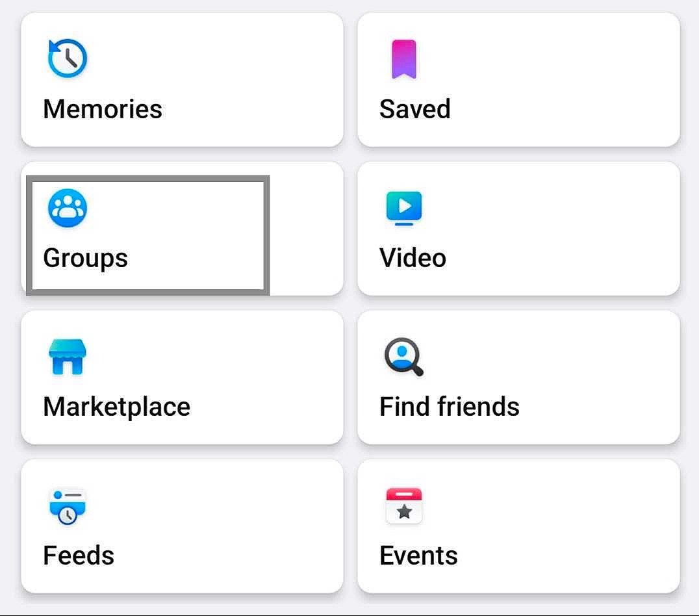Click the Marketplace storefront icon
Viewport: 699px width, 616px height.
(x=67, y=356)
